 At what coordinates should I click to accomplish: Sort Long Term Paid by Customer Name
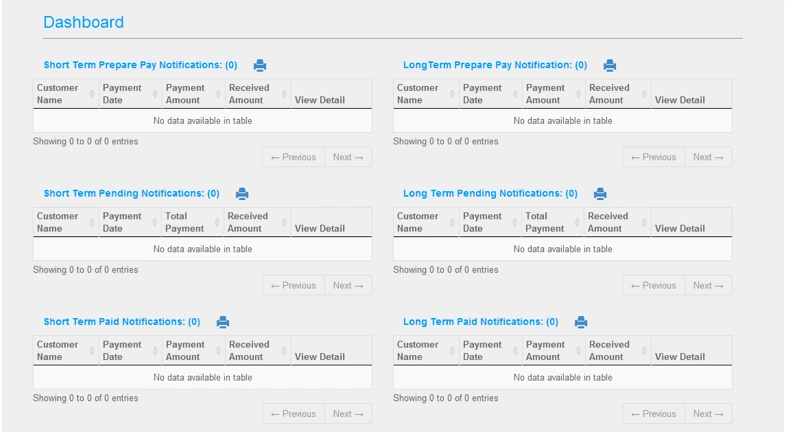[x=426, y=350]
